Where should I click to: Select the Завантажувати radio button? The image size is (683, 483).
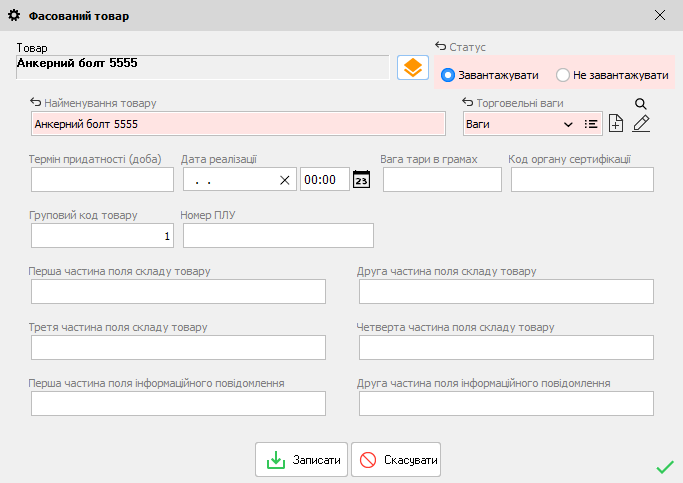click(x=448, y=75)
